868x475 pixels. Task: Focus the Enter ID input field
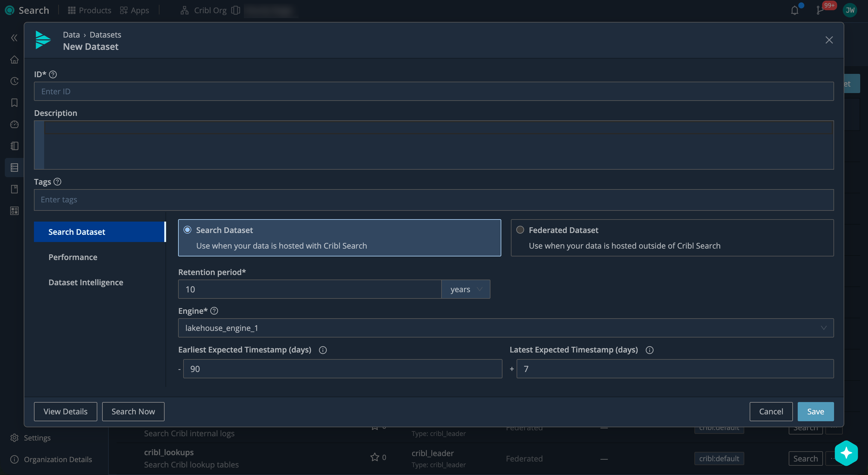[434, 92]
